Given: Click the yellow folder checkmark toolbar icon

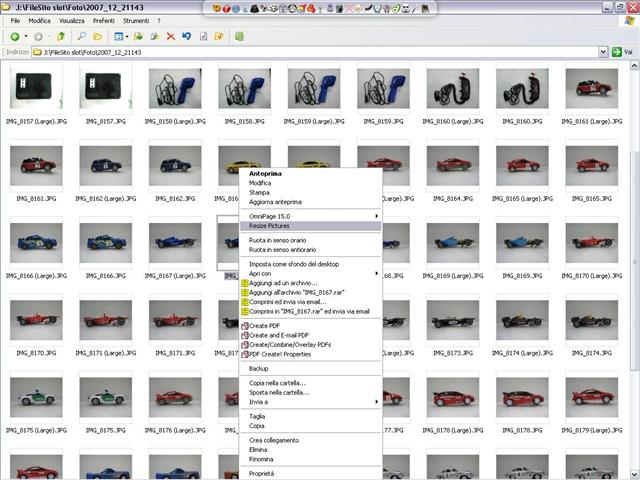Looking at the screenshot, I should 219,36.
